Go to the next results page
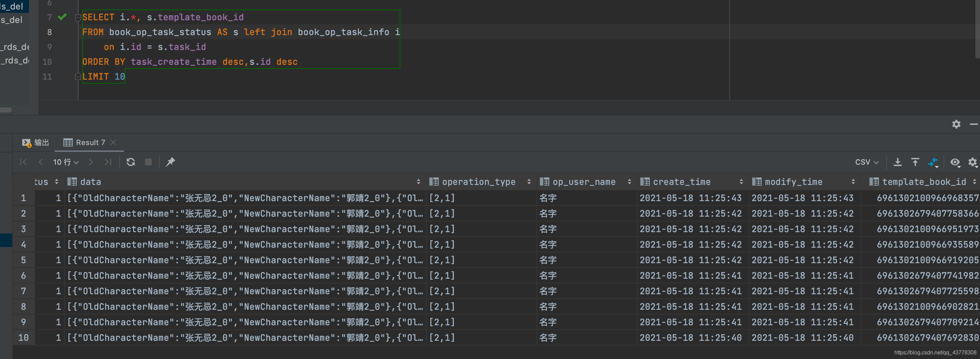This screenshot has width=980, height=359. 91,162
